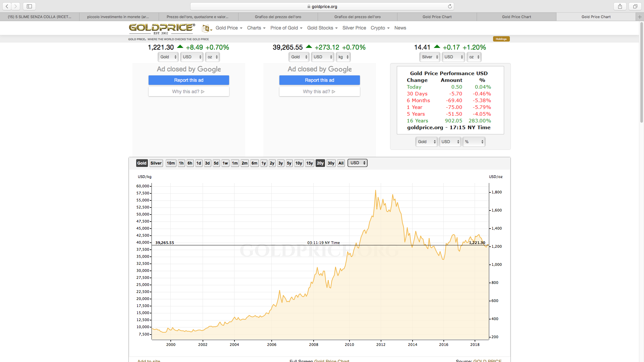The image size is (644, 362).
Task: Click the orange Holdings button
Action: [x=501, y=39]
